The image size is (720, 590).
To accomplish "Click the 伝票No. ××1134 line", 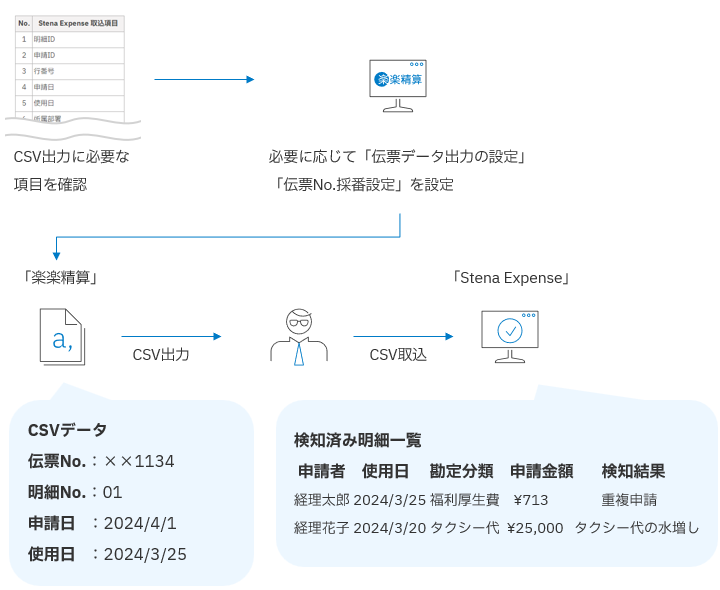I will point(101,461).
